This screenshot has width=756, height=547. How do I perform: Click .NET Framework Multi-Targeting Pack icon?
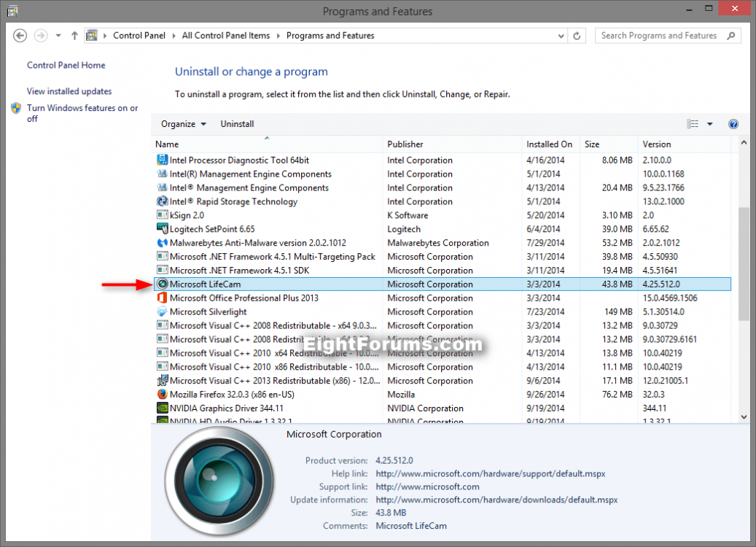(163, 257)
